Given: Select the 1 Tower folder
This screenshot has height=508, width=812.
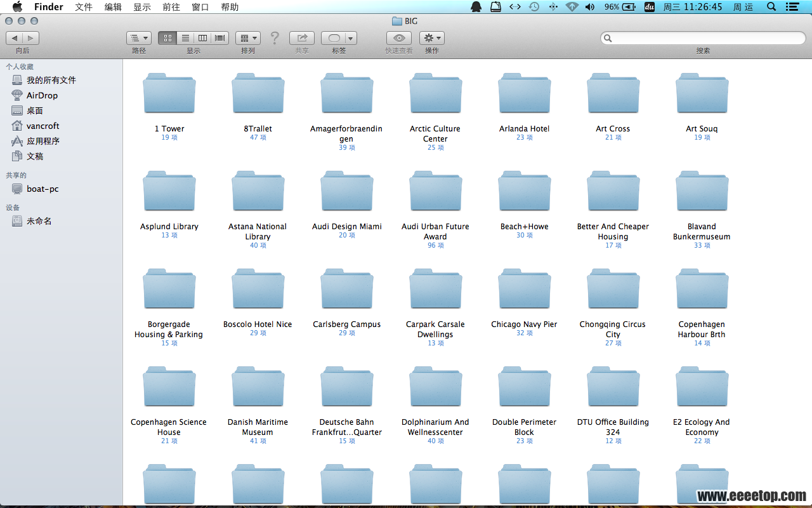Looking at the screenshot, I should click(169, 93).
